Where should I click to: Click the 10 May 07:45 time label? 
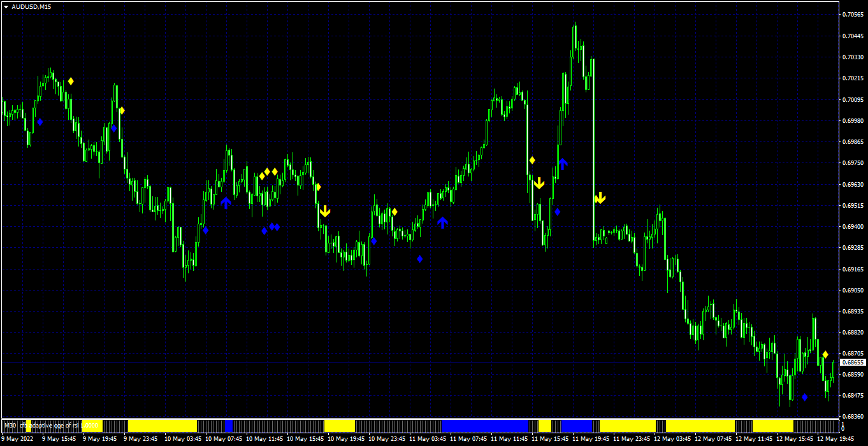tap(224, 438)
